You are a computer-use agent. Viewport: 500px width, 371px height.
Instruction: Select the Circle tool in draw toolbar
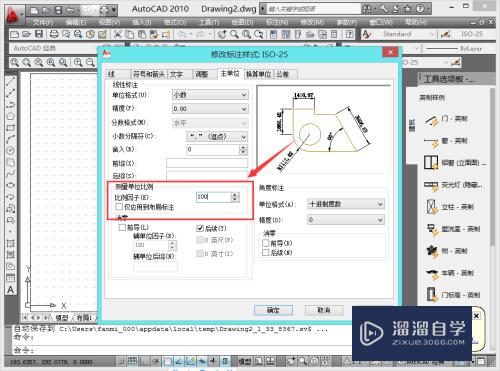tap(11, 151)
